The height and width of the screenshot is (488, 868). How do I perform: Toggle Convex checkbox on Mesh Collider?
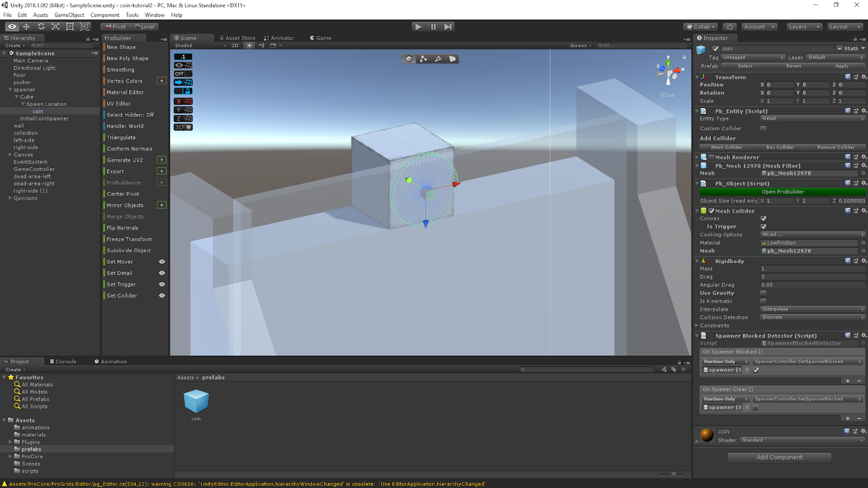763,218
